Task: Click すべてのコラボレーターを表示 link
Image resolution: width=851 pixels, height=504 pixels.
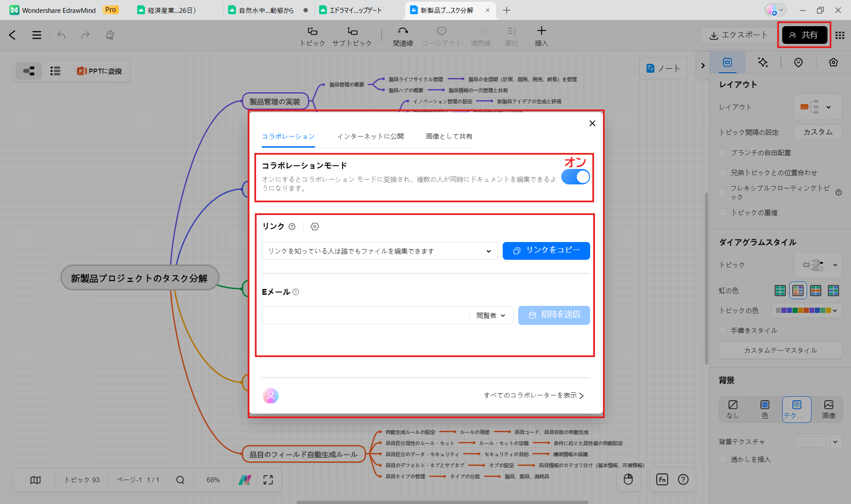Action: click(x=533, y=395)
